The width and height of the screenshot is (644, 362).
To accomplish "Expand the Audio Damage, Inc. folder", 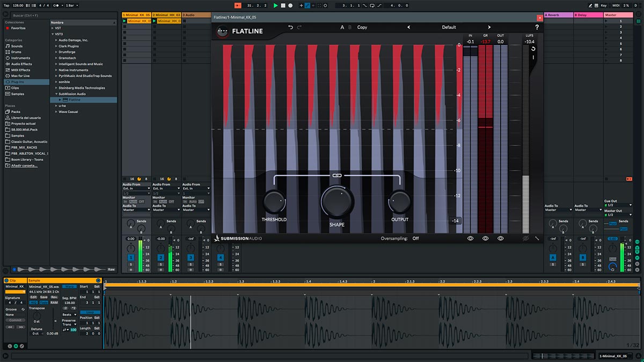I will 56,40.
